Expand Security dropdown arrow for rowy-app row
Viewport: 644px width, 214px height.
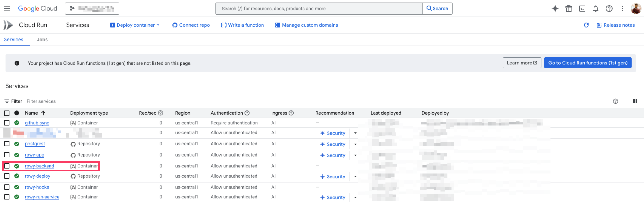pyautogui.click(x=355, y=155)
